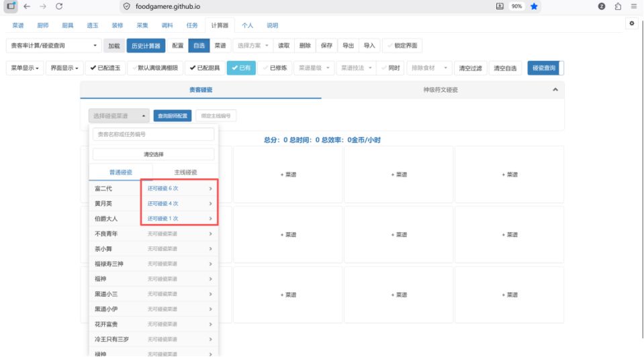The height and width of the screenshot is (357, 644).
Task: Open the 选择方案 dropdown
Action: tap(252, 46)
